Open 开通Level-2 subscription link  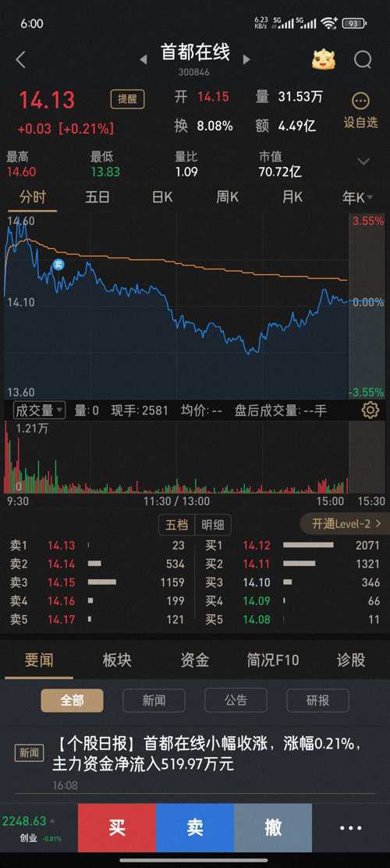pos(346,524)
